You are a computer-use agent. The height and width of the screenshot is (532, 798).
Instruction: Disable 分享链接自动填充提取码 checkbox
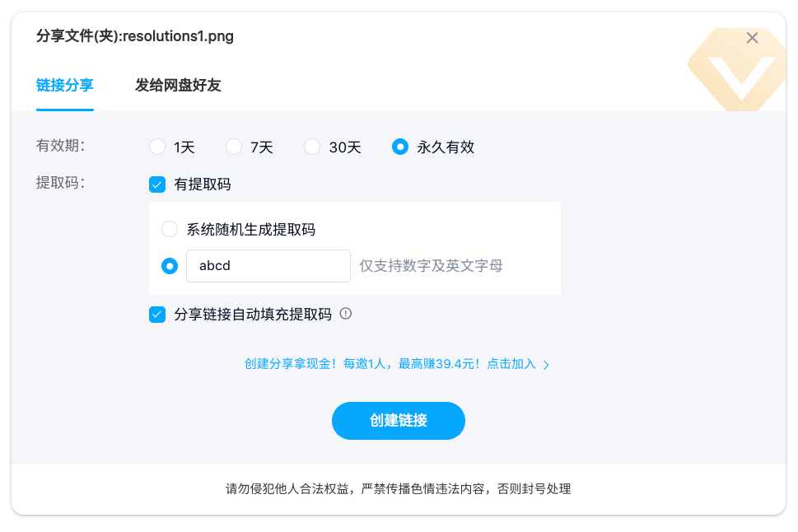157,314
